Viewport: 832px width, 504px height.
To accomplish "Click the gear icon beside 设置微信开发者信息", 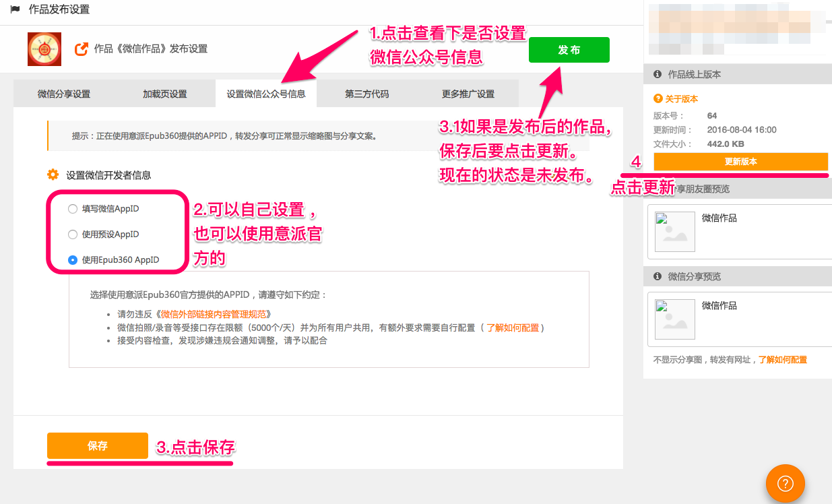I will pyautogui.click(x=53, y=175).
